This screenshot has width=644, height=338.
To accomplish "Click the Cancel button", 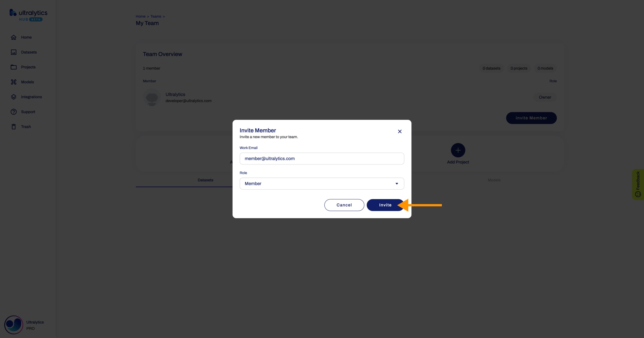I will pyautogui.click(x=344, y=205).
